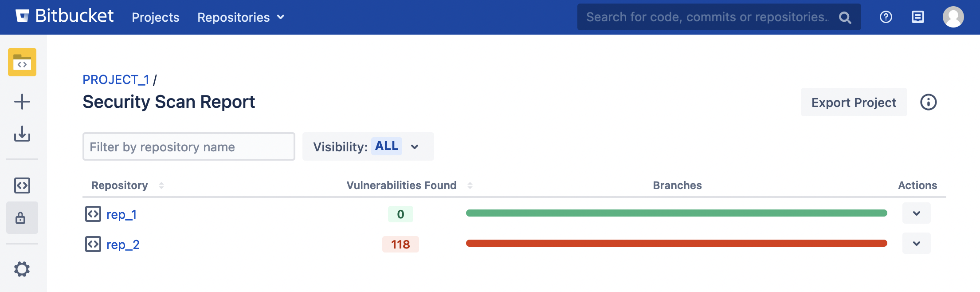The height and width of the screenshot is (292, 980).
Task: Go to Projects in top navigation
Action: pyautogui.click(x=155, y=17)
